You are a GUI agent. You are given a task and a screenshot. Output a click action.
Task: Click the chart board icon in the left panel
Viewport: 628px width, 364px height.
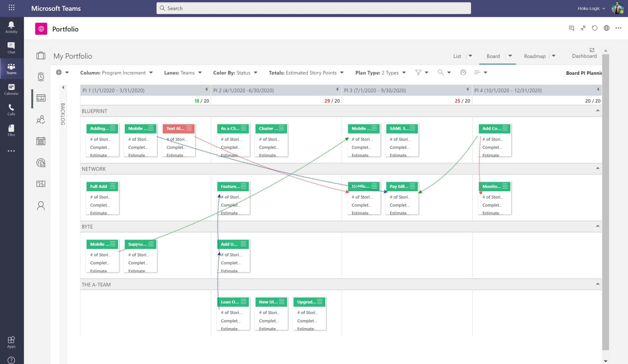coord(41,98)
